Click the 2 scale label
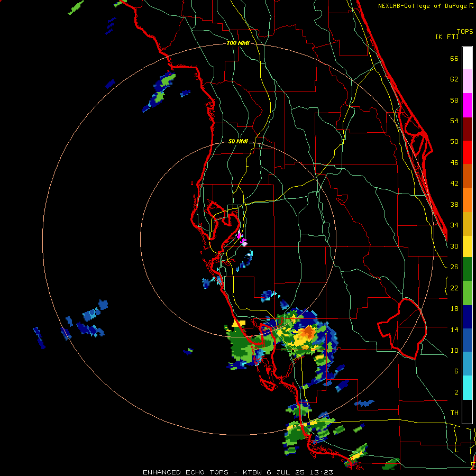This screenshot has width=476, height=476. [456, 392]
